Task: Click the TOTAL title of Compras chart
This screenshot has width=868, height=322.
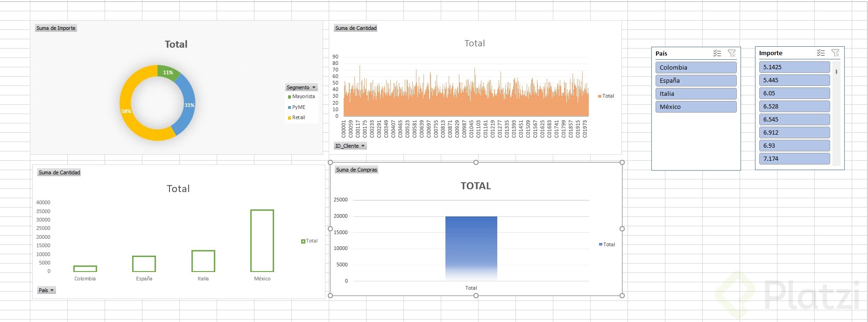Action: pyautogui.click(x=476, y=186)
